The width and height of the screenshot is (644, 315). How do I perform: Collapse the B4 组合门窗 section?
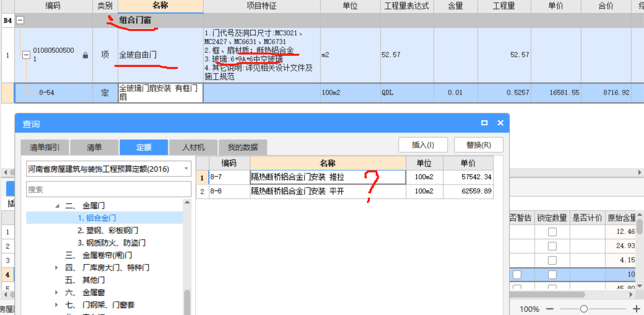pos(20,20)
